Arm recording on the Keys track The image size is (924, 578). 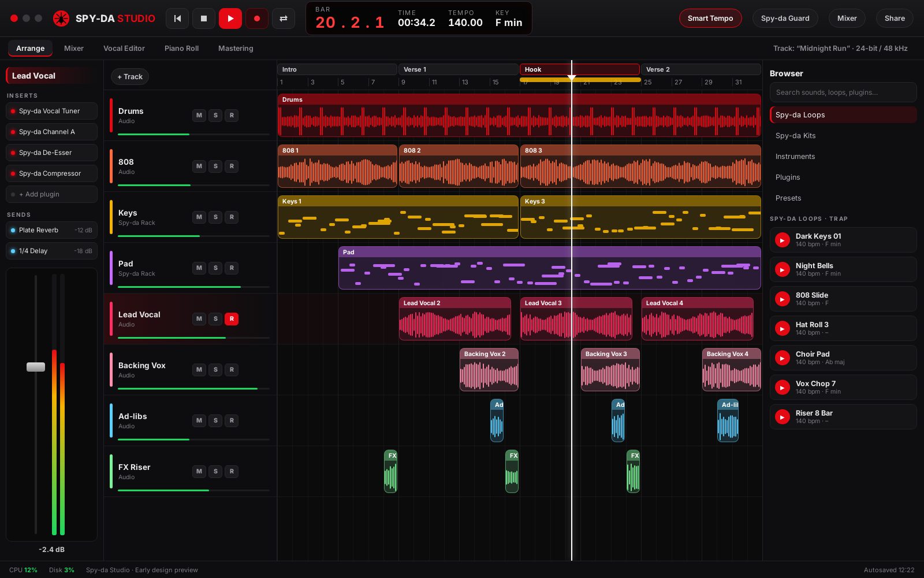click(232, 217)
